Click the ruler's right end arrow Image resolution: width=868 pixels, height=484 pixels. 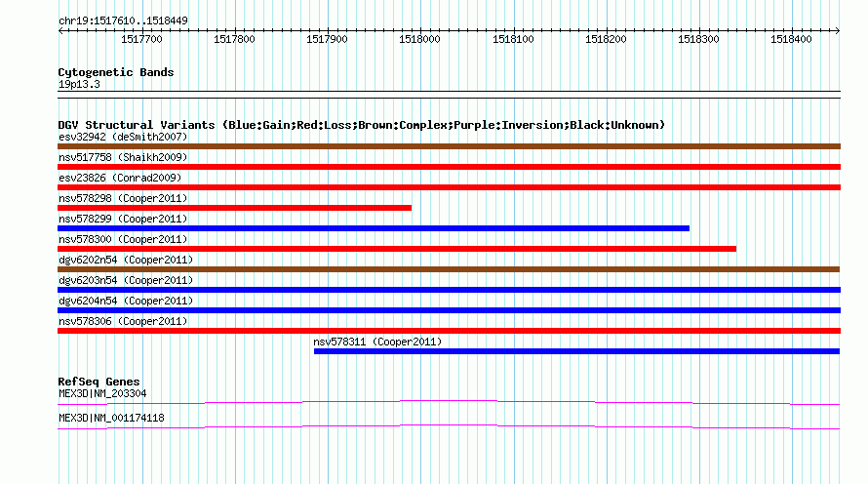point(837,30)
